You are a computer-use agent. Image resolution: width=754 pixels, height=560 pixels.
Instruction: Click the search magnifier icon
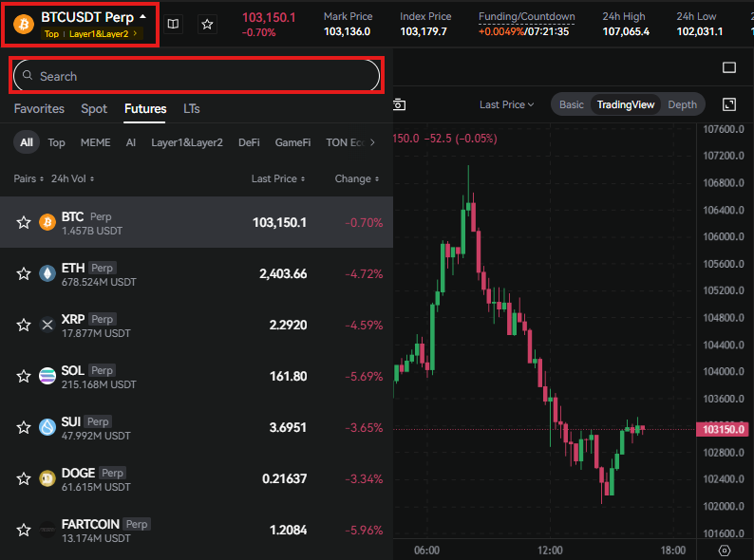point(28,76)
